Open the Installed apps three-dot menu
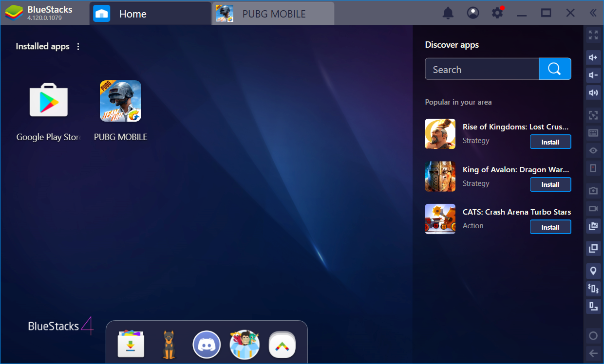This screenshot has height=364, width=604. click(78, 47)
